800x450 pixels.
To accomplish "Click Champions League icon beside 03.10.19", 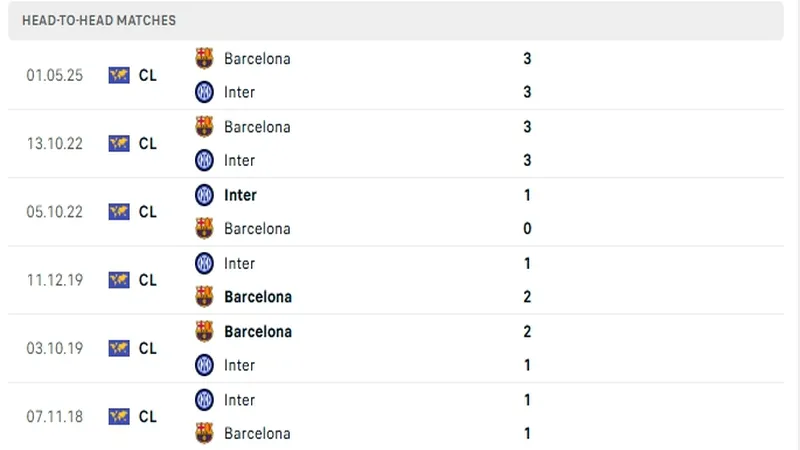I will point(119,348).
